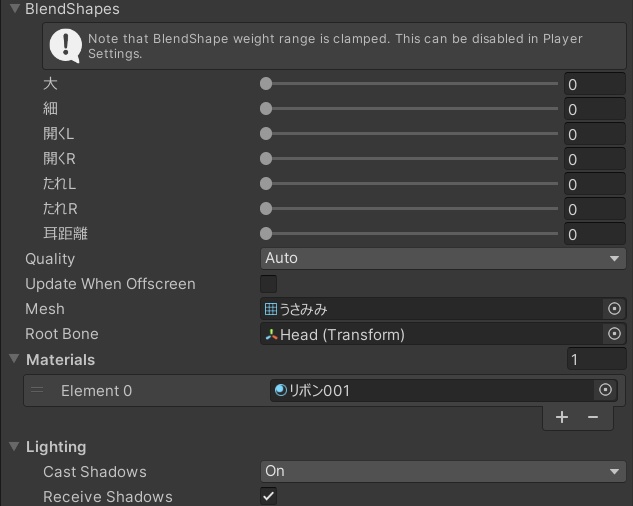Collapse the BlendShapes section
Screen dimensions: 633x506
(14, 9)
